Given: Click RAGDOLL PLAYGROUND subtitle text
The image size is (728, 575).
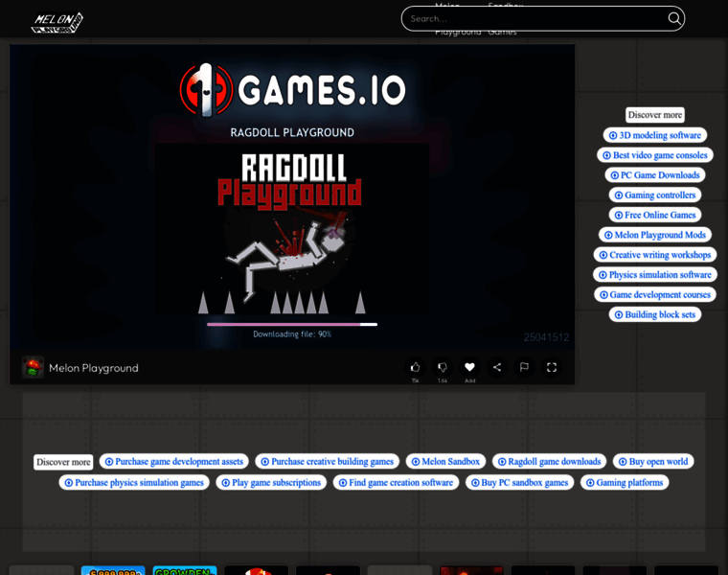Looking at the screenshot, I should pyautogui.click(x=292, y=132).
